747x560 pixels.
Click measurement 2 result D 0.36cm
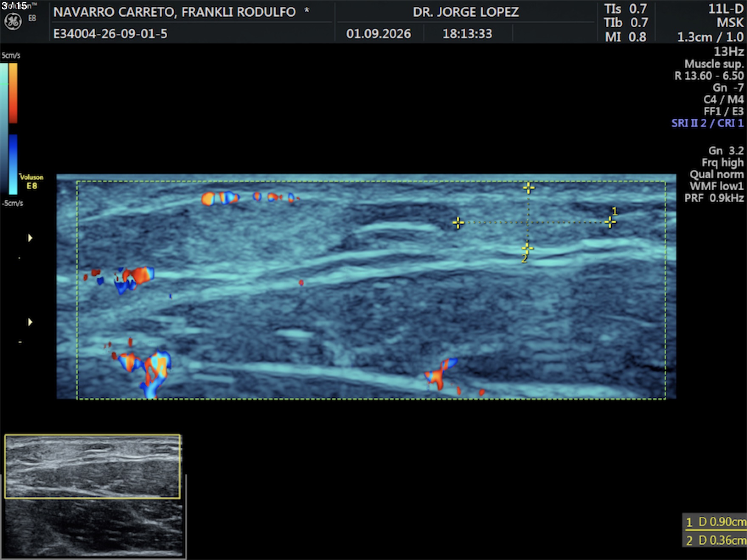716,540
